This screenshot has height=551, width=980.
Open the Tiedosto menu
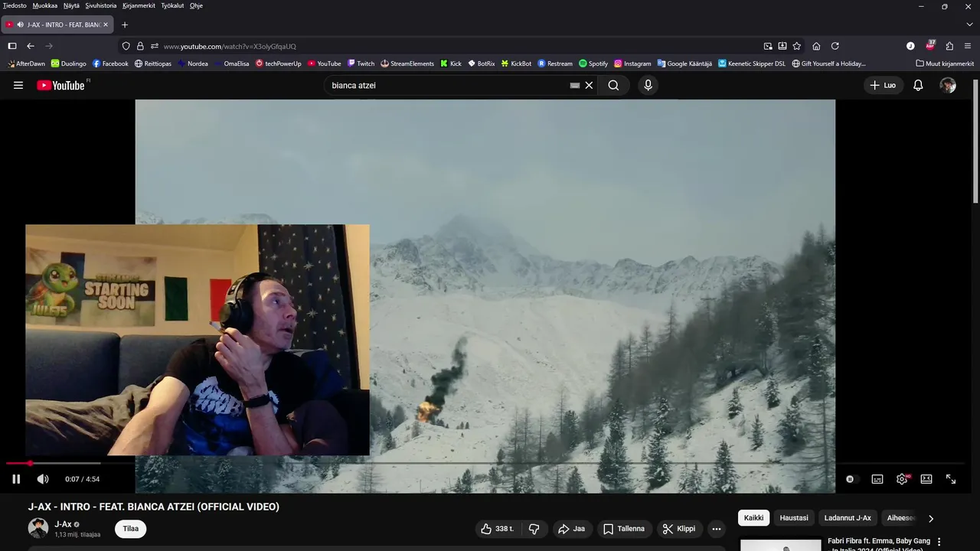tap(15, 5)
